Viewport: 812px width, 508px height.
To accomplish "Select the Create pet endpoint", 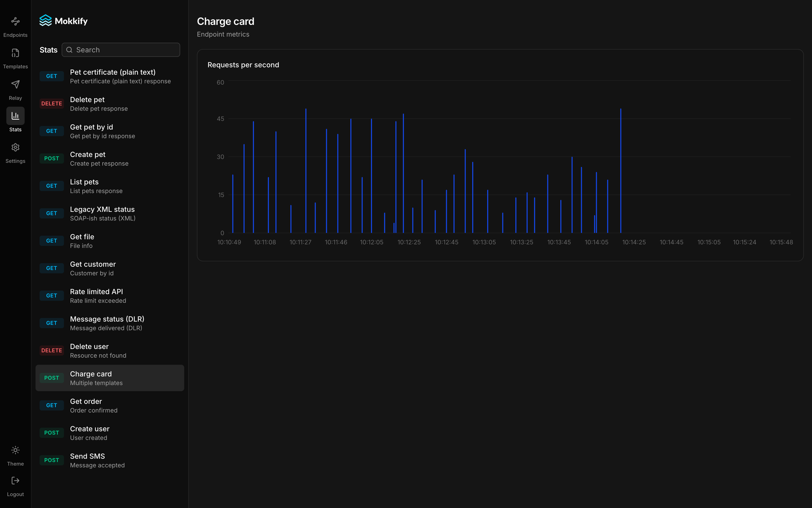I will pos(110,158).
